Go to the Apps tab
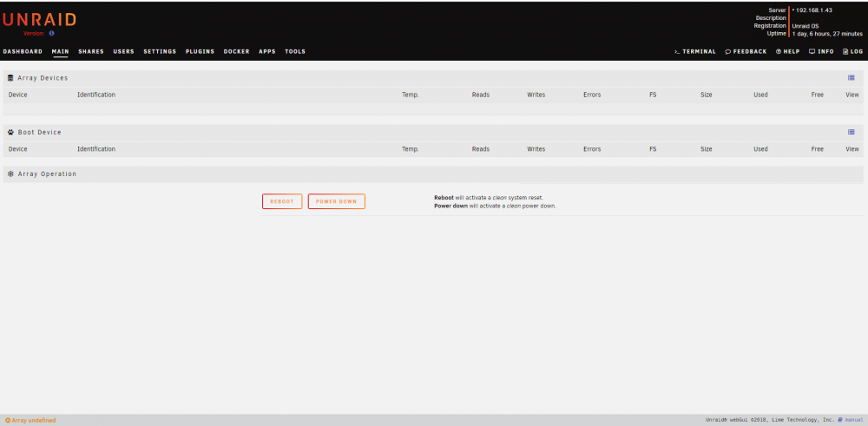 [266, 51]
